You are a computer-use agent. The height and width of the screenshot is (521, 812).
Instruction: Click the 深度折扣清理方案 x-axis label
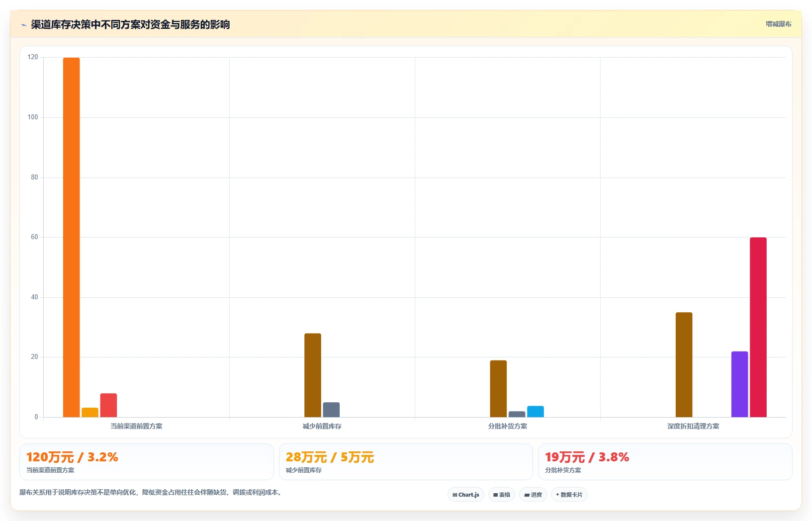click(693, 427)
